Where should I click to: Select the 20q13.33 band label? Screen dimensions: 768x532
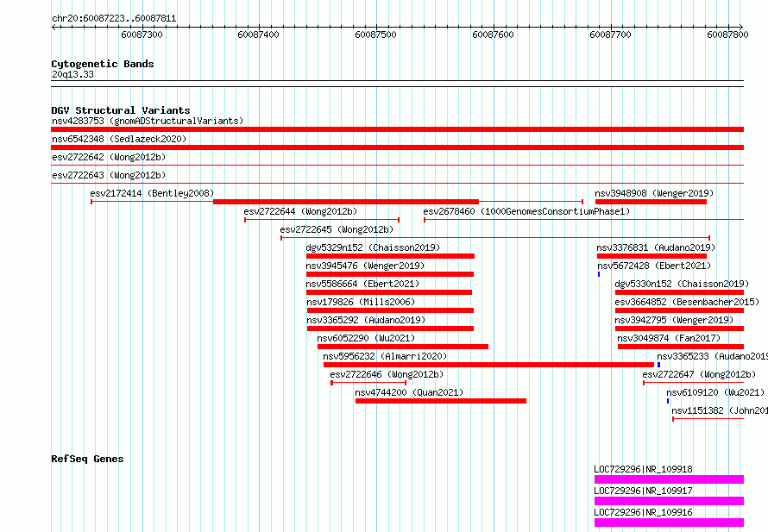pos(72,74)
